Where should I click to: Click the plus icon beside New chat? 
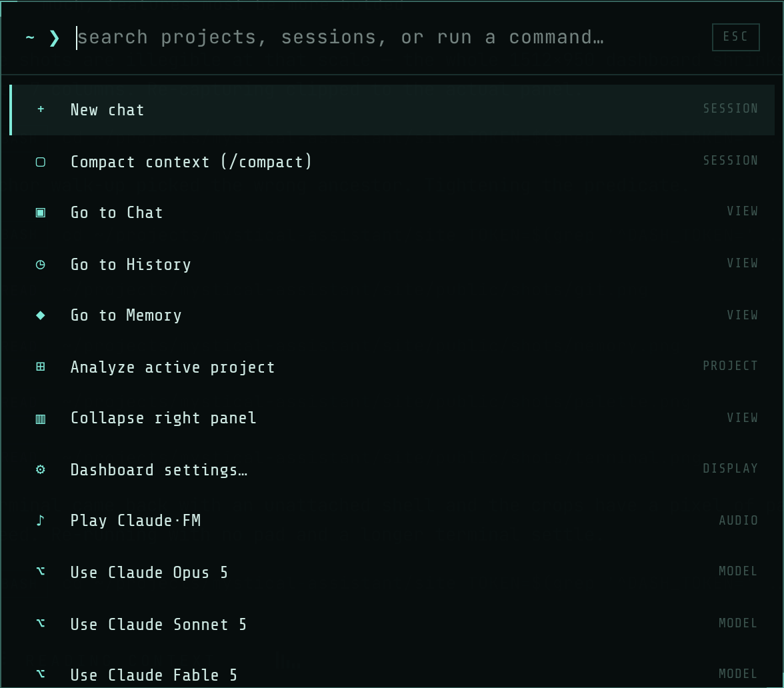point(41,109)
